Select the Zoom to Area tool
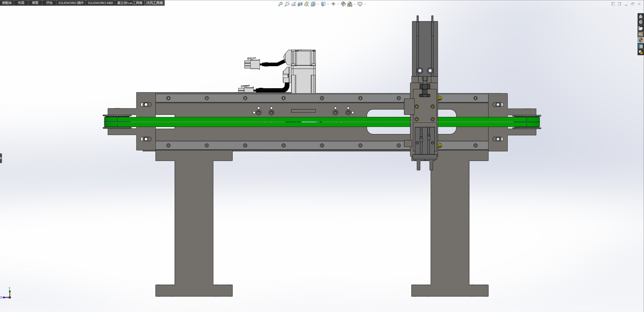The width and height of the screenshot is (644, 312). coord(287,4)
